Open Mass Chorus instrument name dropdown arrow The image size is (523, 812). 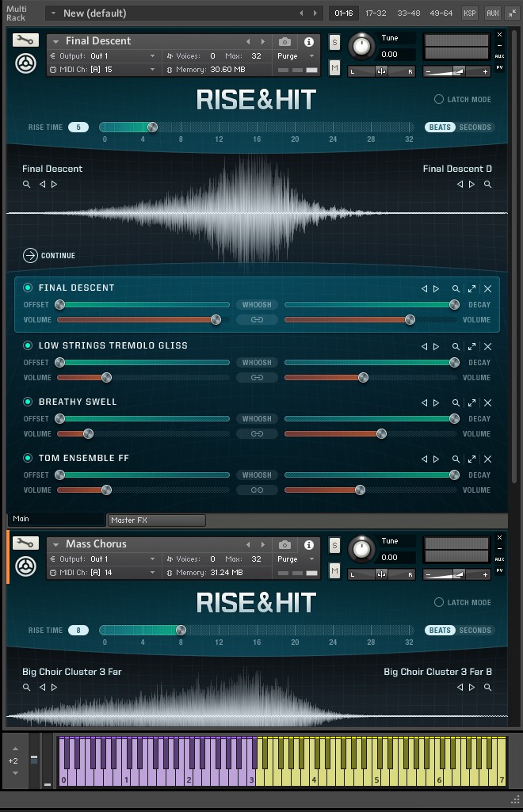(x=55, y=544)
